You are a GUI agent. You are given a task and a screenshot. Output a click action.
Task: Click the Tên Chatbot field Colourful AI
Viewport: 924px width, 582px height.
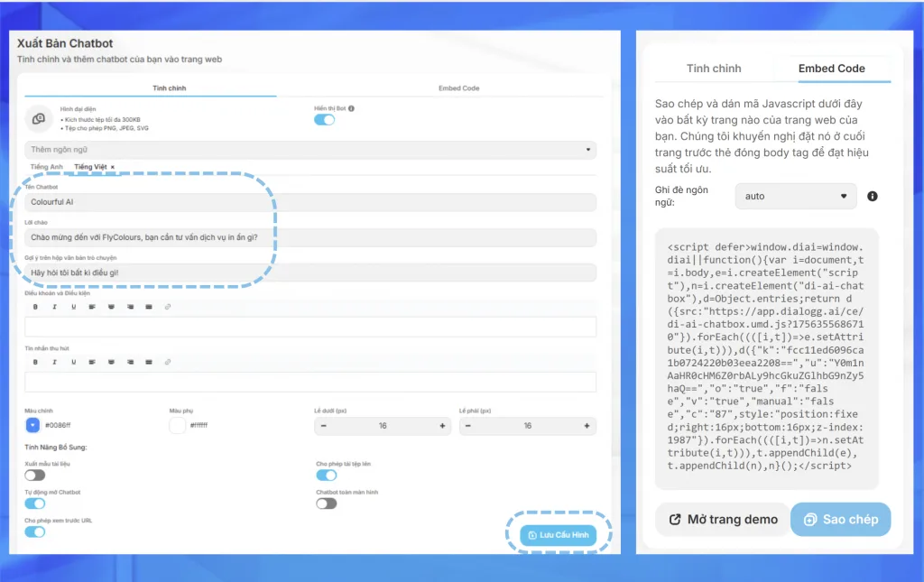pyautogui.click(x=310, y=202)
